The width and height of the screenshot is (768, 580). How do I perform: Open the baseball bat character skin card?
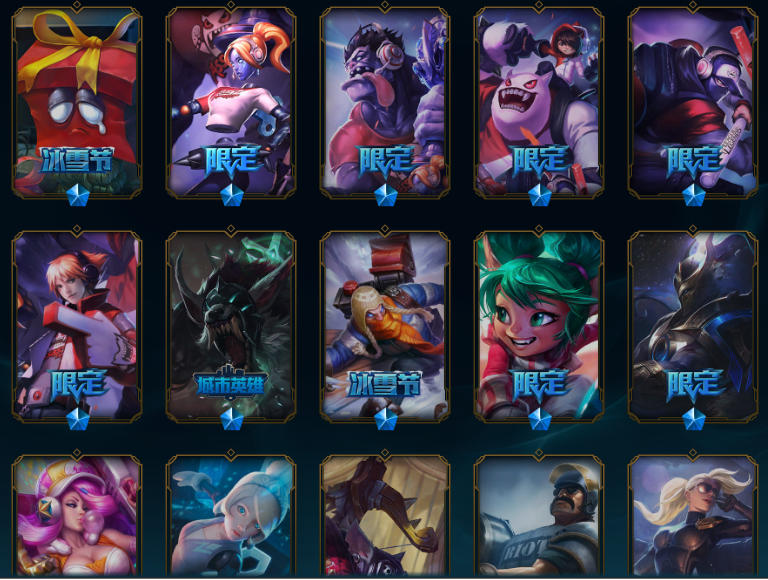[693, 102]
